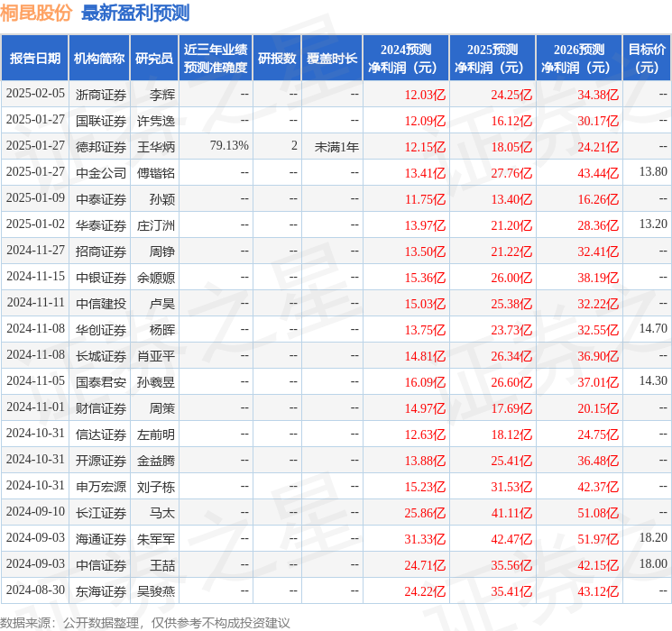Click the 13.80 target price
The height and width of the screenshot is (631, 672).
653,172
